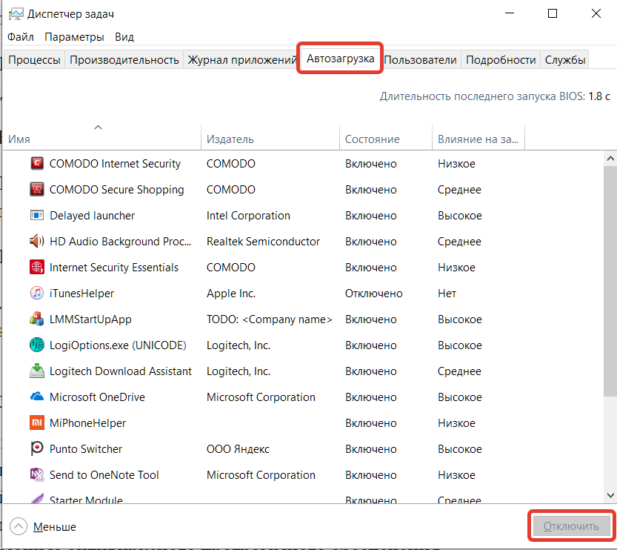Click the scrollbar up arrow
Viewport: 617px width, 550px height.
click(x=610, y=159)
